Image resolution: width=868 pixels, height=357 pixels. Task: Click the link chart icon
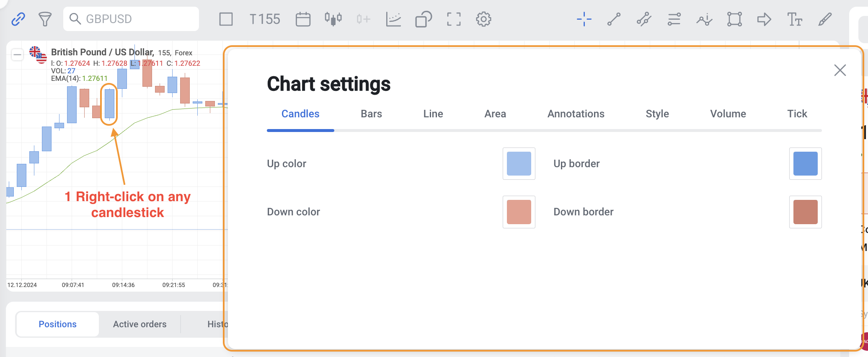pos(18,19)
